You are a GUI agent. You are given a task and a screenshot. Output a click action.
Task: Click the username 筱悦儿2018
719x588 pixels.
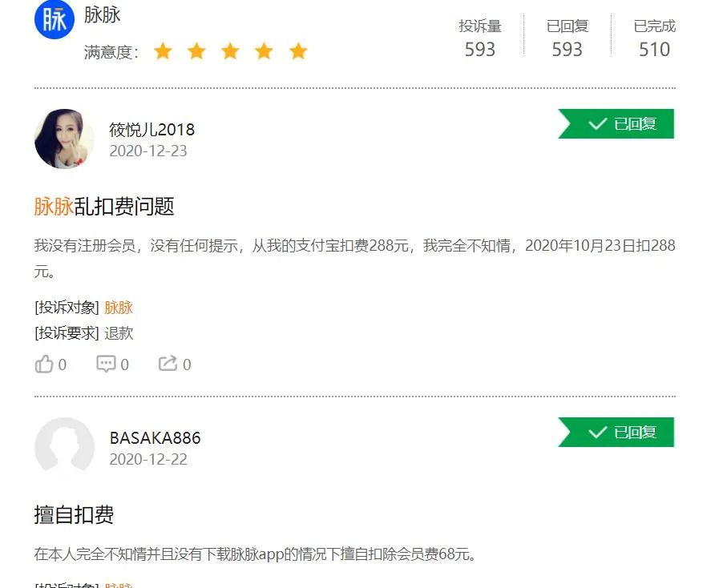pos(151,130)
